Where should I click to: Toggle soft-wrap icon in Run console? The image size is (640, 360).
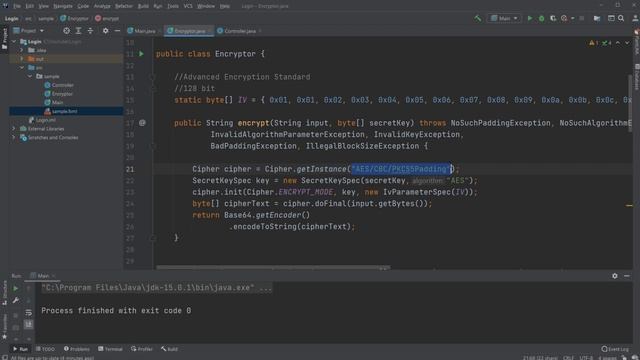pyautogui.click(x=28, y=313)
